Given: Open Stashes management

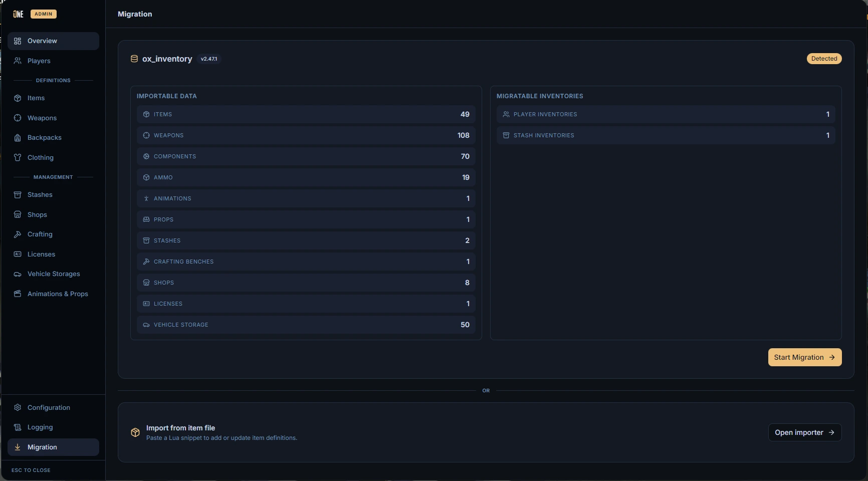Looking at the screenshot, I should tap(53, 194).
